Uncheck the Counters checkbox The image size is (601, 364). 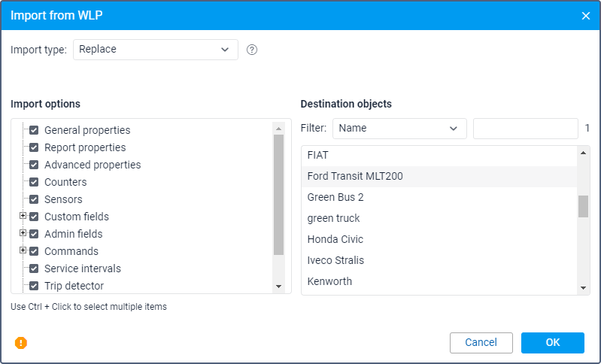pos(34,182)
